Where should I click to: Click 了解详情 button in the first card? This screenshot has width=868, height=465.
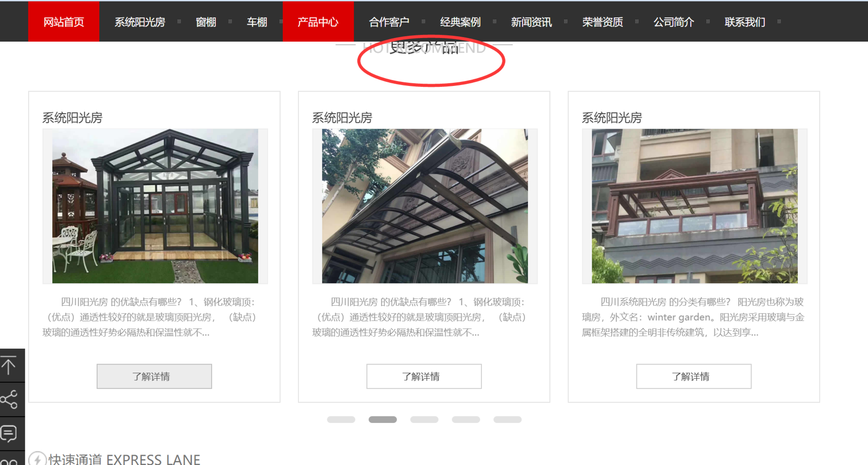[154, 376]
